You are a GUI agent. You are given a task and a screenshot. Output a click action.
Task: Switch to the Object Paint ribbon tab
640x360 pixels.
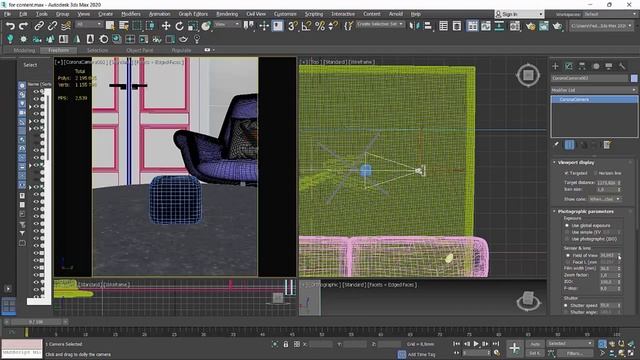(140, 50)
